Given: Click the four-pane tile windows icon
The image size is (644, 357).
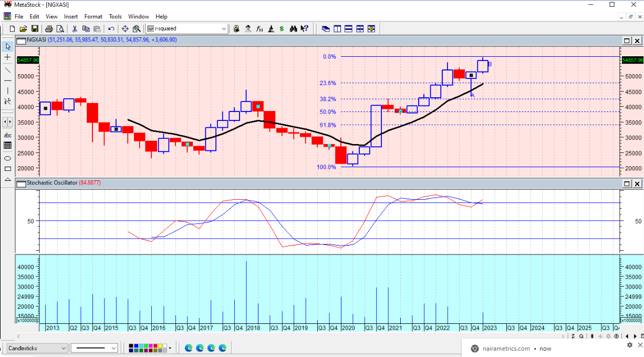Looking at the screenshot, I should pos(360,28).
